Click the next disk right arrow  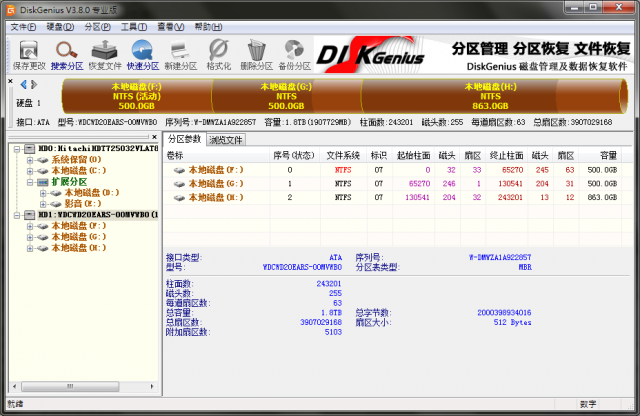pyautogui.click(x=34, y=85)
